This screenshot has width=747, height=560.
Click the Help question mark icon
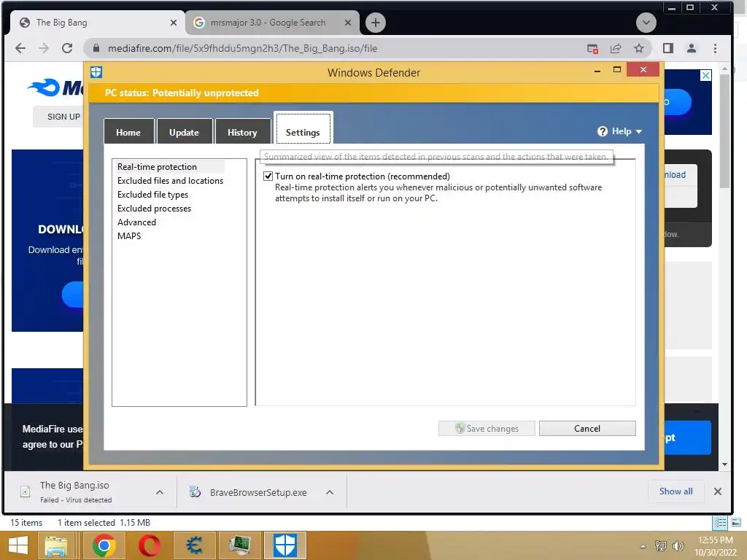pos(602,131)
